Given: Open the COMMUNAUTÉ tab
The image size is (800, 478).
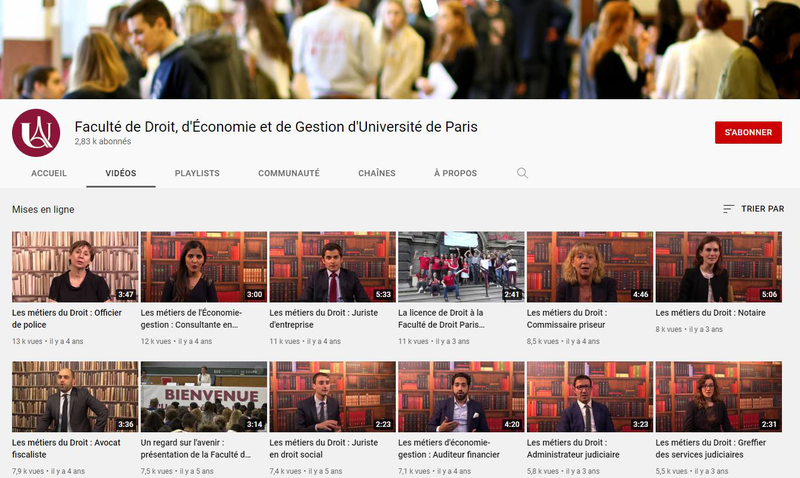Looking at the screenshot, I should coord(289,173).
